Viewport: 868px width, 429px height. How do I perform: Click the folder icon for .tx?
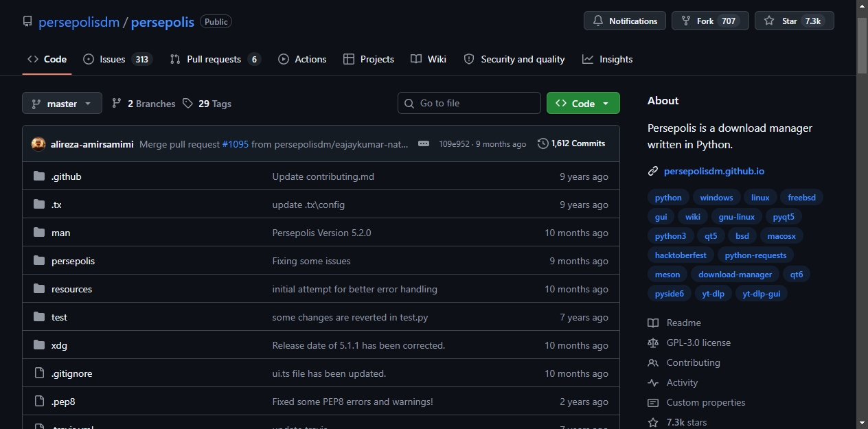(39, 205)
